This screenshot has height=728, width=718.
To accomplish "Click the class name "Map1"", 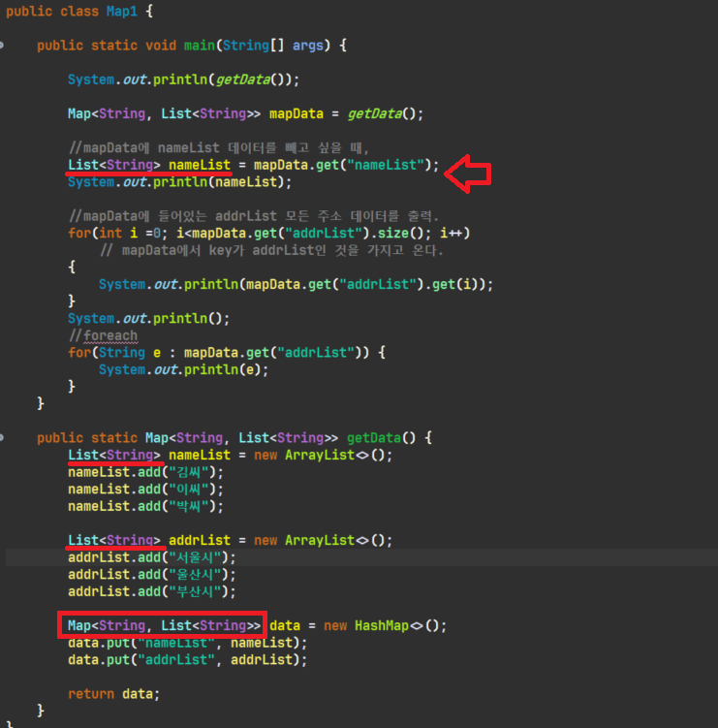I will (x=122, y=11).
